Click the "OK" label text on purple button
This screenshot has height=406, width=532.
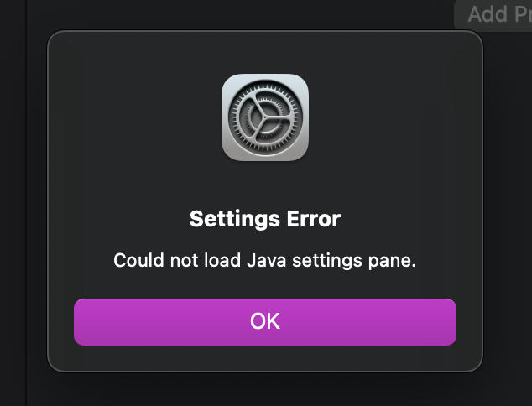[265, 321]
